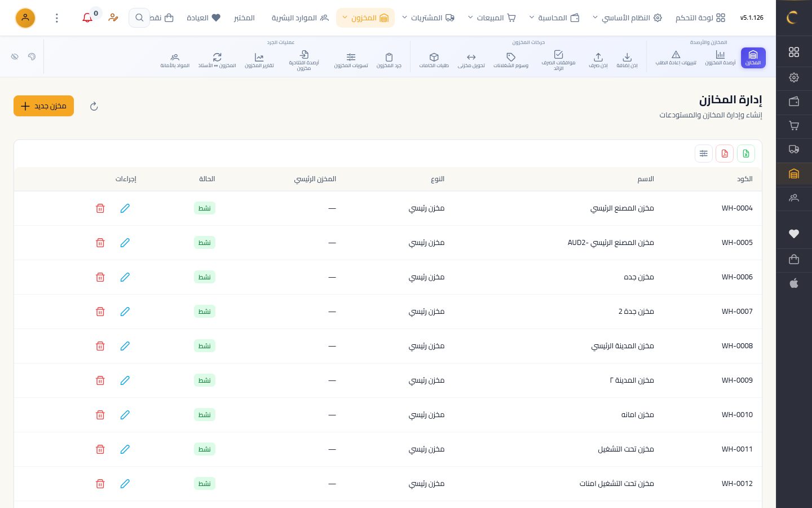Open الموارد البشرية human resources
This screenshot has height=508, width=812.
300,18
